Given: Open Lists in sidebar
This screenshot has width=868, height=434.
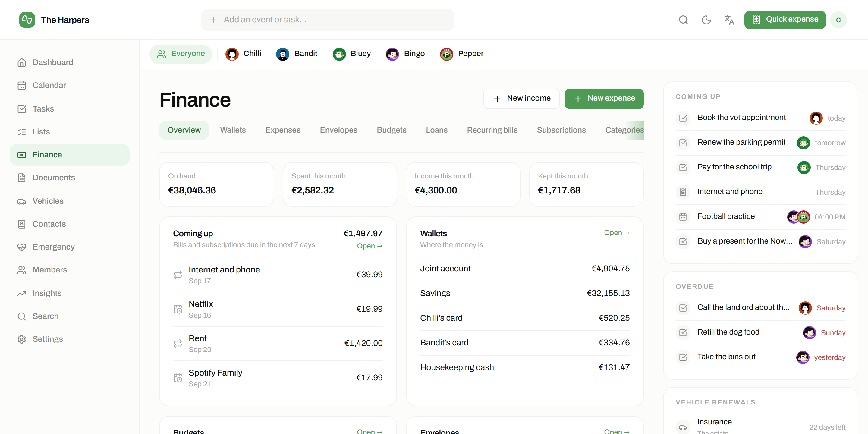Looking at the screenshot, I should pyautogui.click(x=69, y=132).
